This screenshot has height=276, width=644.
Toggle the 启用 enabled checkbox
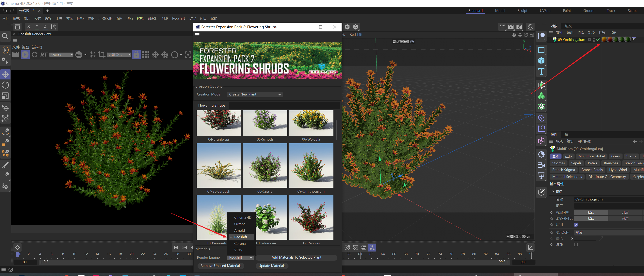[576, 225]
